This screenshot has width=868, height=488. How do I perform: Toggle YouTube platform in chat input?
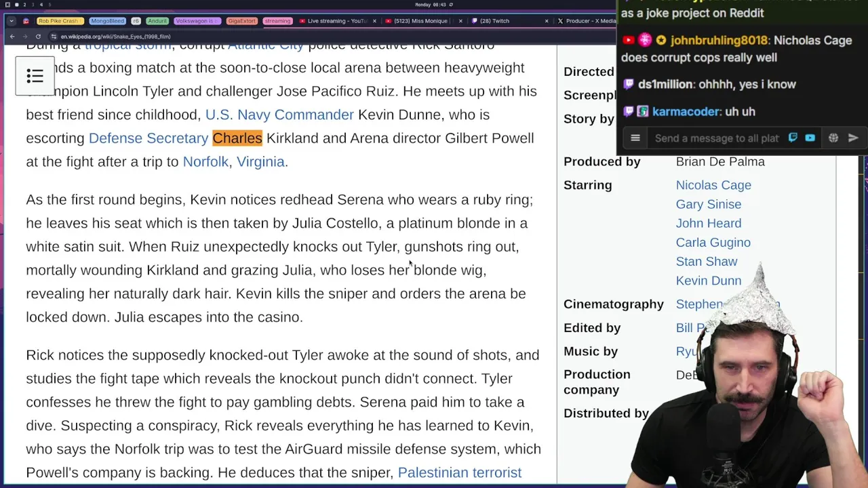[810, 138]
